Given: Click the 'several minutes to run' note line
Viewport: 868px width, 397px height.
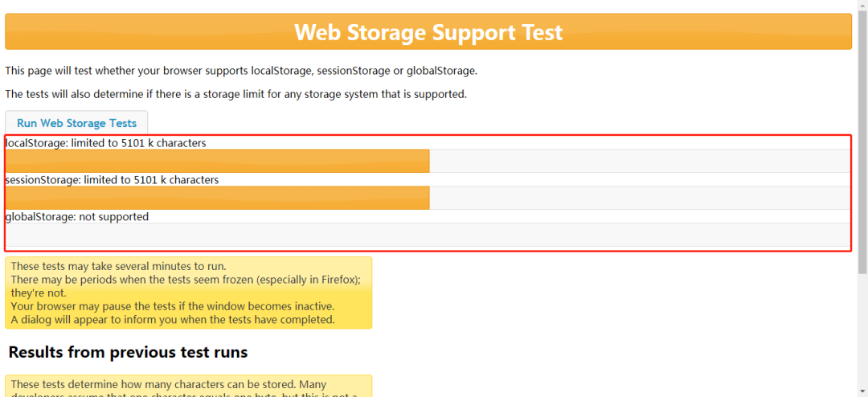Looking at the screenshot, I should [x=118, y=266].
